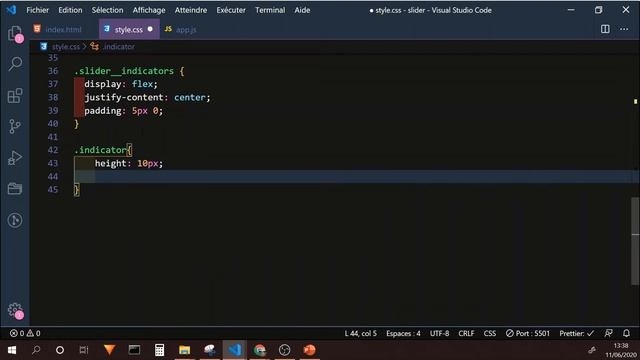
Task: Open the Exécuter menu
Action: [x=231, y=10]
